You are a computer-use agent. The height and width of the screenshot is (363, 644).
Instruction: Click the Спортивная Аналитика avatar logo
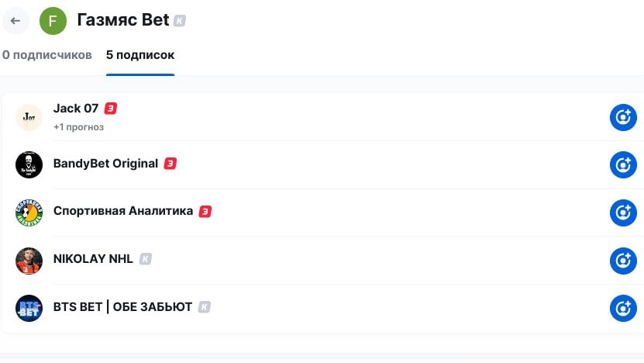coord(29,213)
